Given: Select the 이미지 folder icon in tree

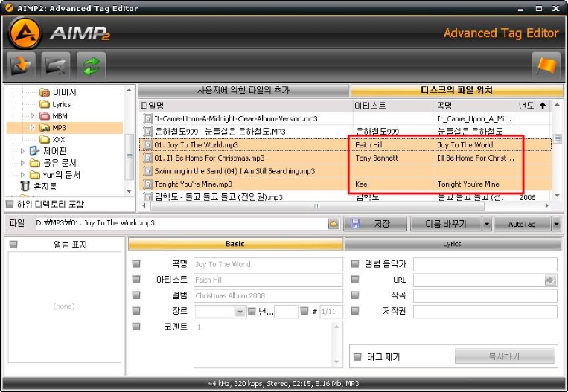Looking at the screenshot, I should tap(45, 93).
